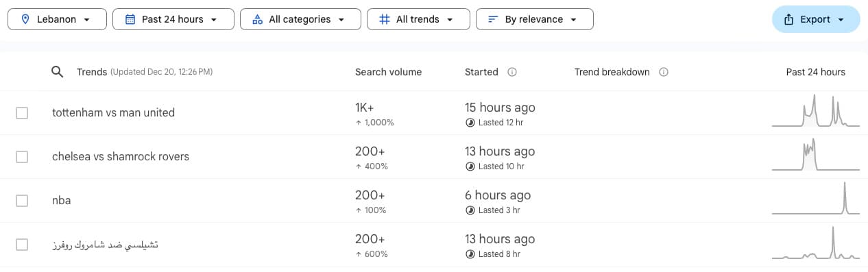The height and width of the screenshot is (272, 868).
Task: Click the Lasted 3 hr clock icon
Action: (470, 210)
